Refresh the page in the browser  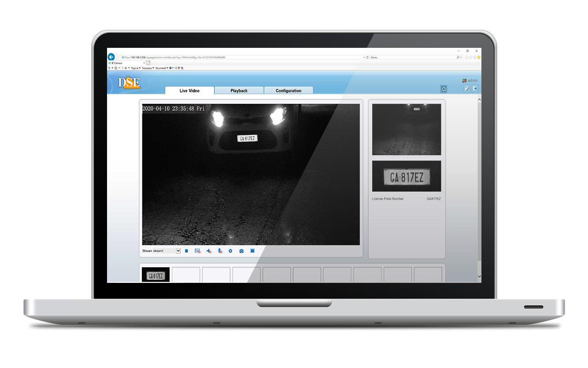tap(367, 57)
